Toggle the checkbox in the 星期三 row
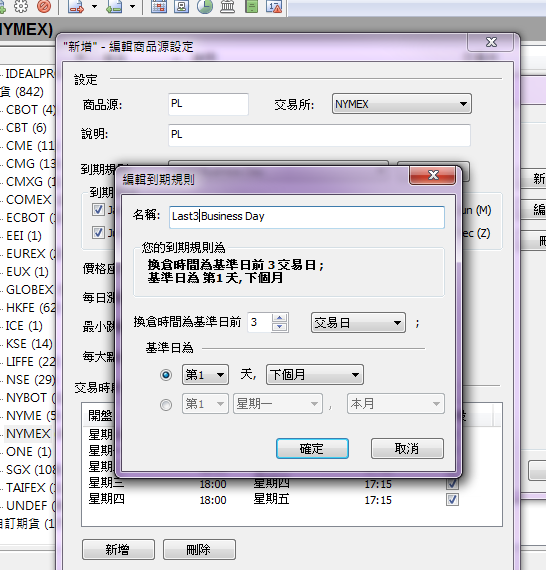The image size is (546, 570). [x=452, y=483]
